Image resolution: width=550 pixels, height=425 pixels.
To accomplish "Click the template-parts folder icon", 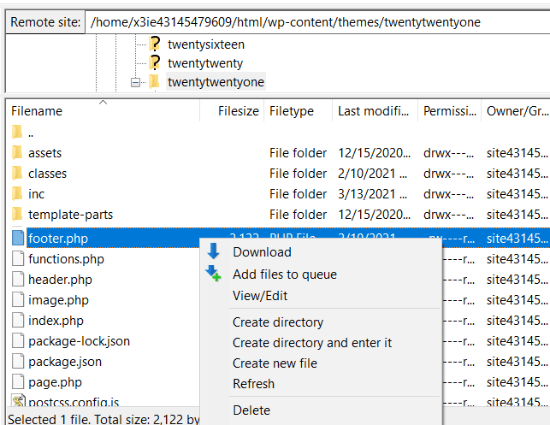I will point(17,214).
